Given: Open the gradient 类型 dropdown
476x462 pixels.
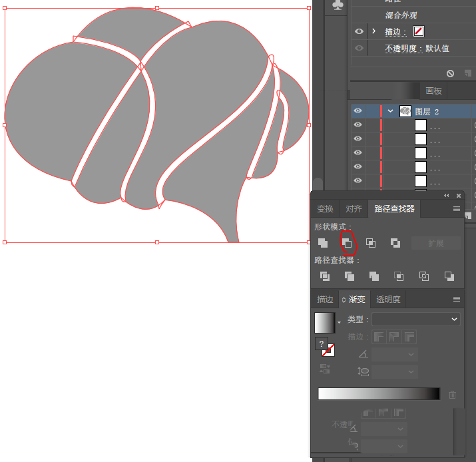Looking at the screenshot, I should [x=416, y=320].
